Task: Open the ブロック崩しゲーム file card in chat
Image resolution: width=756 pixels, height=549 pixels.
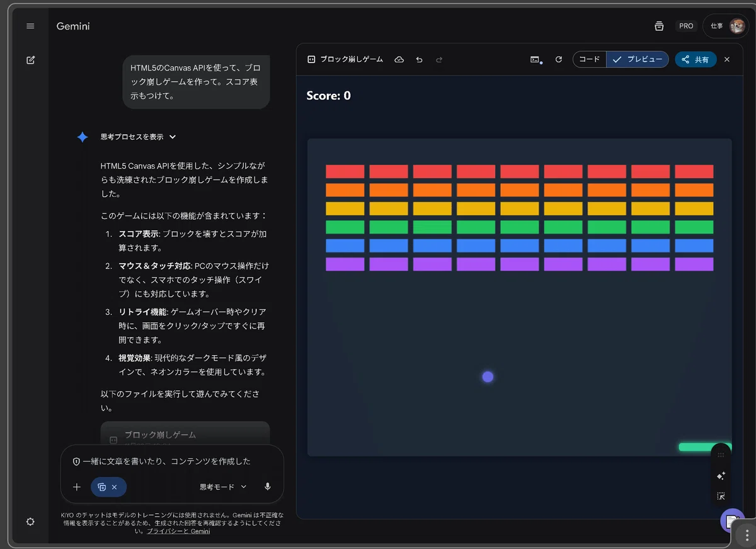Action: [x=185, y=434]
